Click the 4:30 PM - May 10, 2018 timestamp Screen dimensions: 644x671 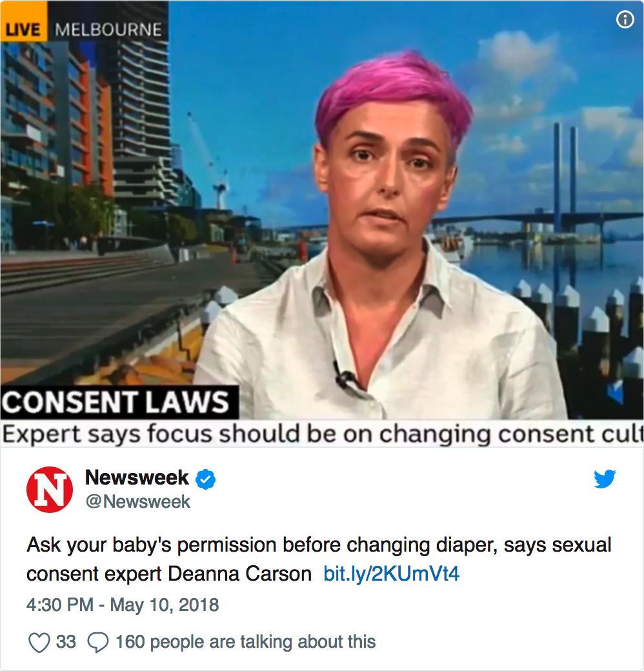123,605
